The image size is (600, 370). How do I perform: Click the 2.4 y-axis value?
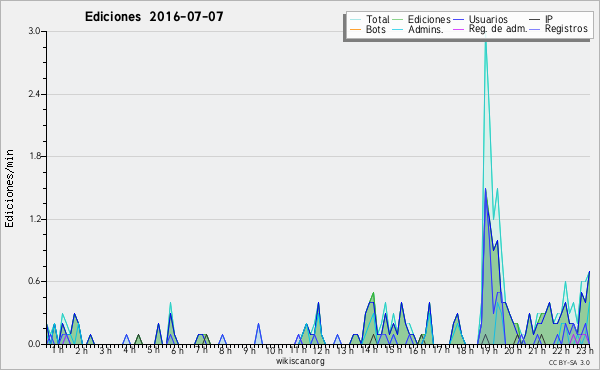coord(34,94)
